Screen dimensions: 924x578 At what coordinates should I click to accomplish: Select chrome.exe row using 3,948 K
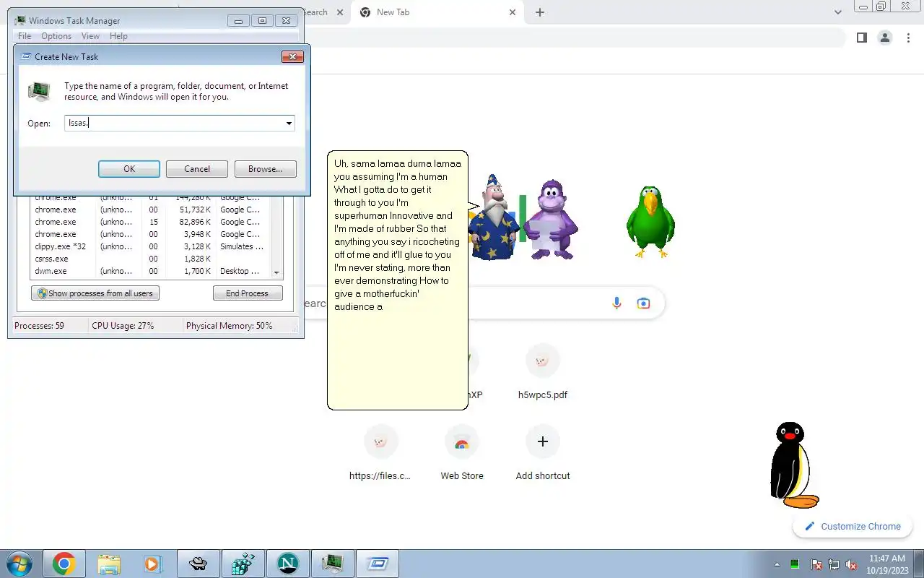click(151, 234)
